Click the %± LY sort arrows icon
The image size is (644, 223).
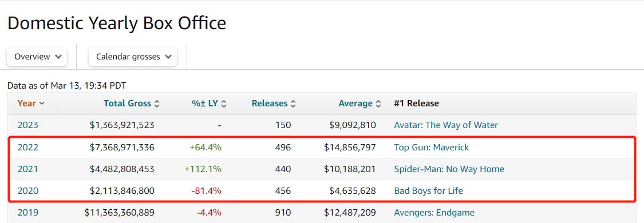click(224, 103)
